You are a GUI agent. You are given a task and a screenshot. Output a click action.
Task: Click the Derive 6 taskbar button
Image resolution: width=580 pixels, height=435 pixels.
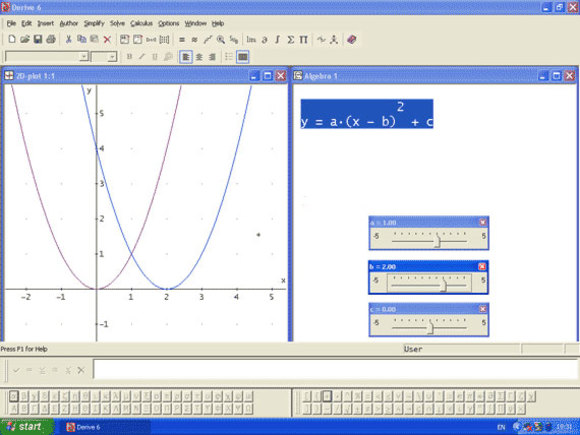coord(105,427)
